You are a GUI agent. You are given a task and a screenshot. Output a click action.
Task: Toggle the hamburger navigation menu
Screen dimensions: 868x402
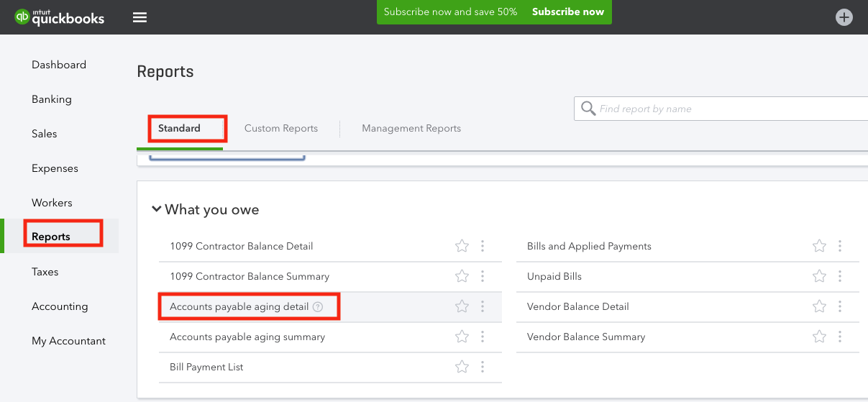[x=140, y=17]
